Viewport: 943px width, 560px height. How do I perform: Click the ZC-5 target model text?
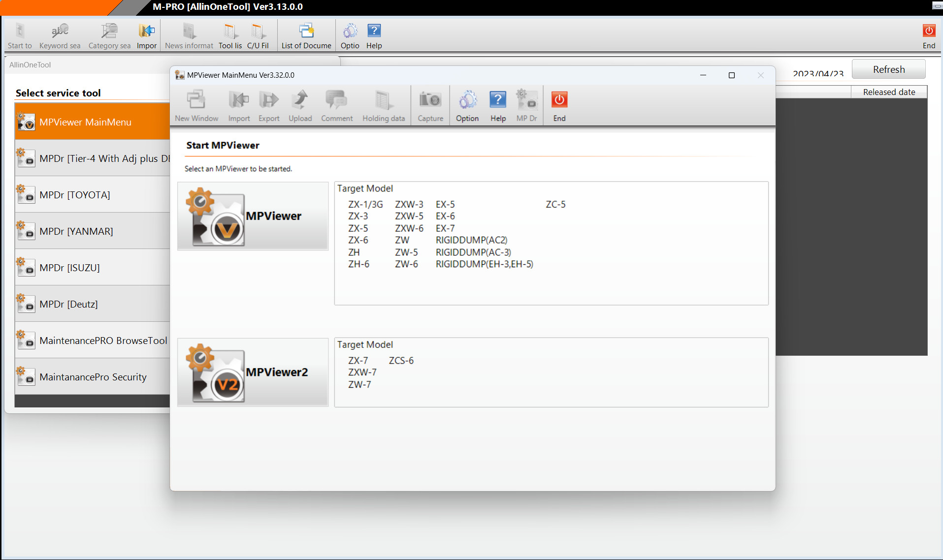pos(555,204)
